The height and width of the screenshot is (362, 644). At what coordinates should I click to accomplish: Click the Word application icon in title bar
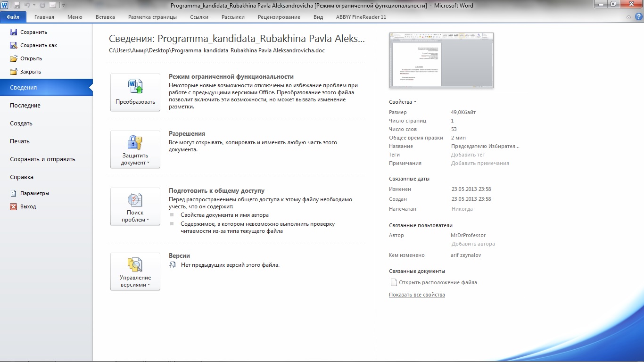[5, 5]
